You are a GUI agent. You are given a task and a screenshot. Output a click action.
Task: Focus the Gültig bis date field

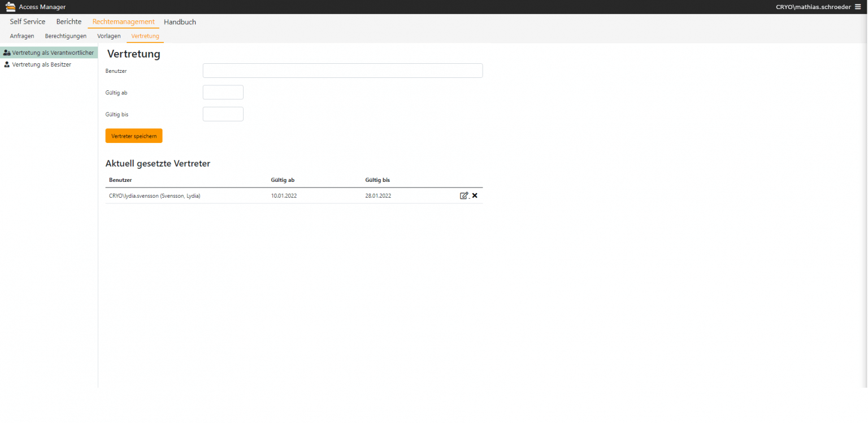click(223, 114)
